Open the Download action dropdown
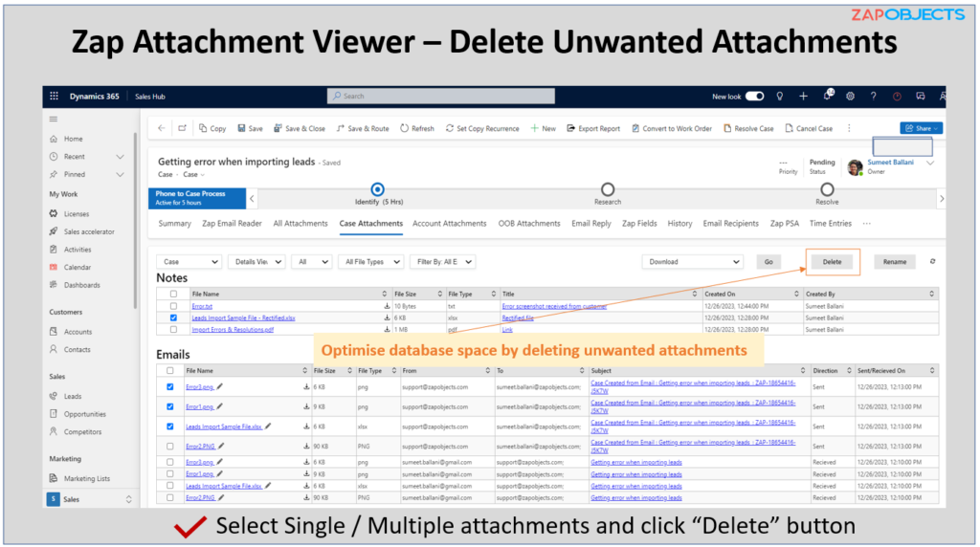Screen dimensions: 980x547 tap(693, 262)
